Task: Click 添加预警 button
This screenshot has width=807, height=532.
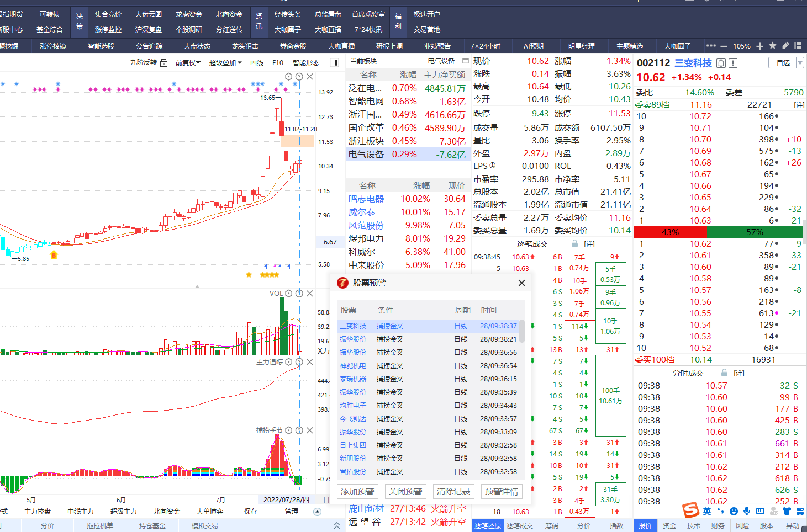Action: [x=357, y=491]
